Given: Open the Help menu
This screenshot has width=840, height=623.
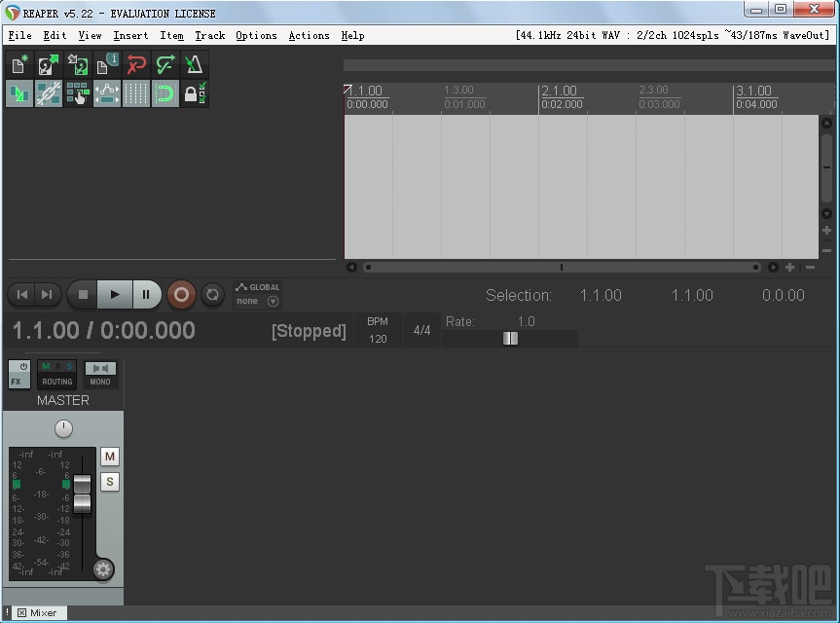Looking at the screenshot, I should [352, 35].
